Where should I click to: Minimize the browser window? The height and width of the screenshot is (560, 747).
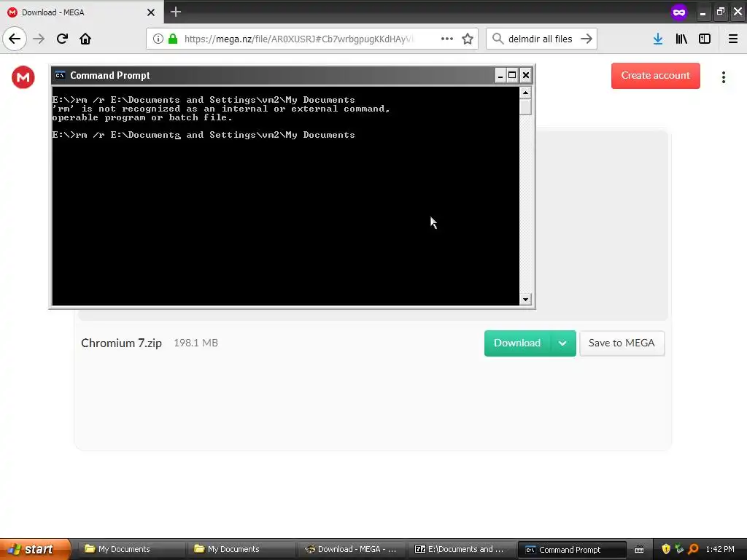point(703,12)
